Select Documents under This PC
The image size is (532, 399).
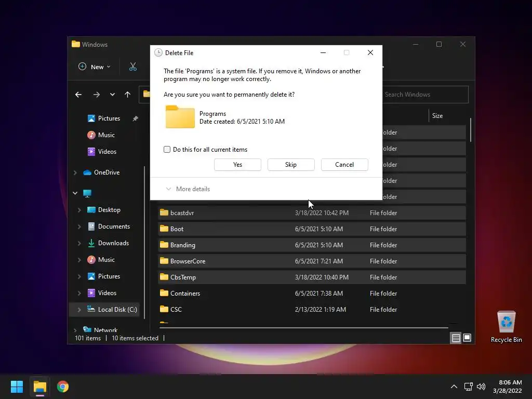point(109,227)
